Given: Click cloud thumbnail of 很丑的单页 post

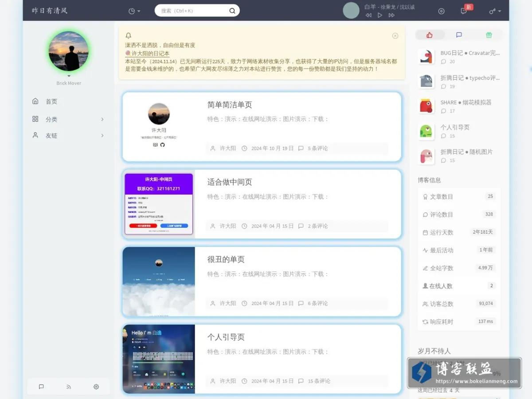Looking at the screenshot, I should pyautogui.click(x=159, y=282).
